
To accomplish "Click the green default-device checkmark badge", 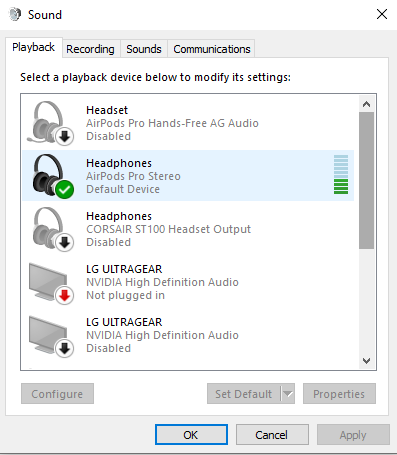I will pos(65,189).
